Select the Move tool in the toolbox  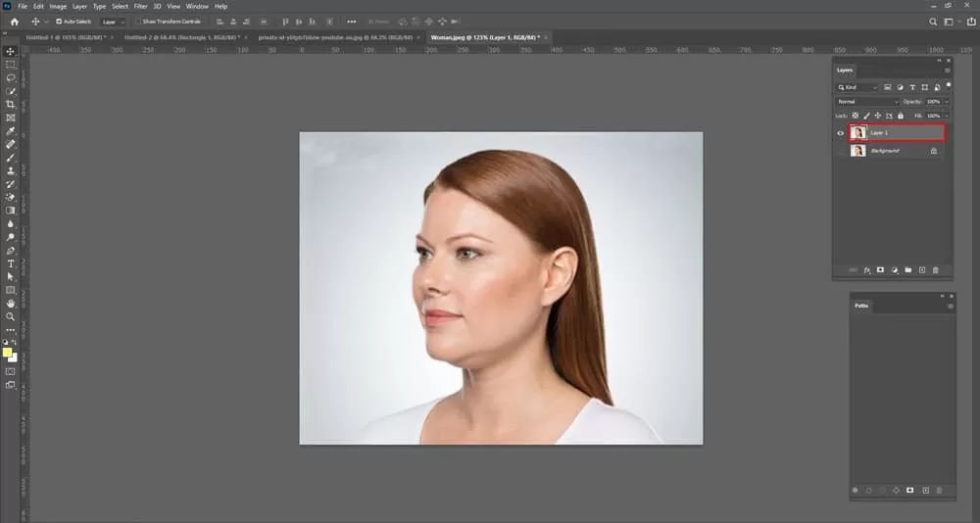[x=11, y=51]
